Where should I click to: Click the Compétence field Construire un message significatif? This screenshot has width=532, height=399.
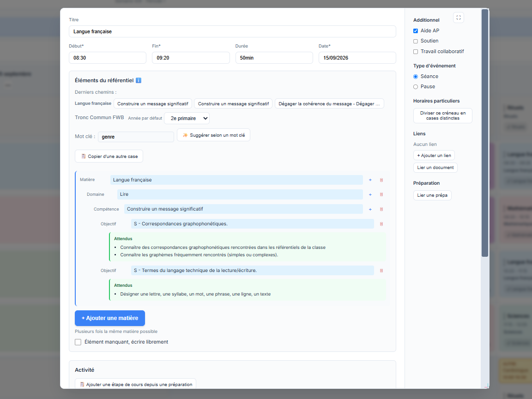tap(243, 209)
